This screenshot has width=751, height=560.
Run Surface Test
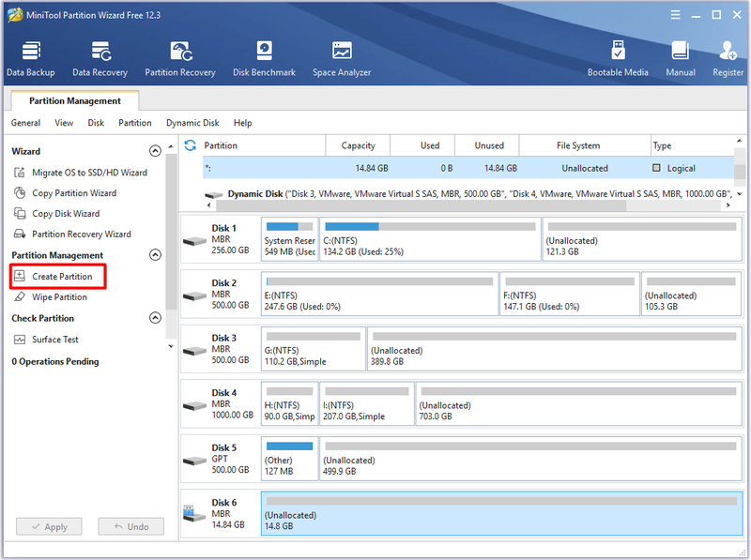46,340
